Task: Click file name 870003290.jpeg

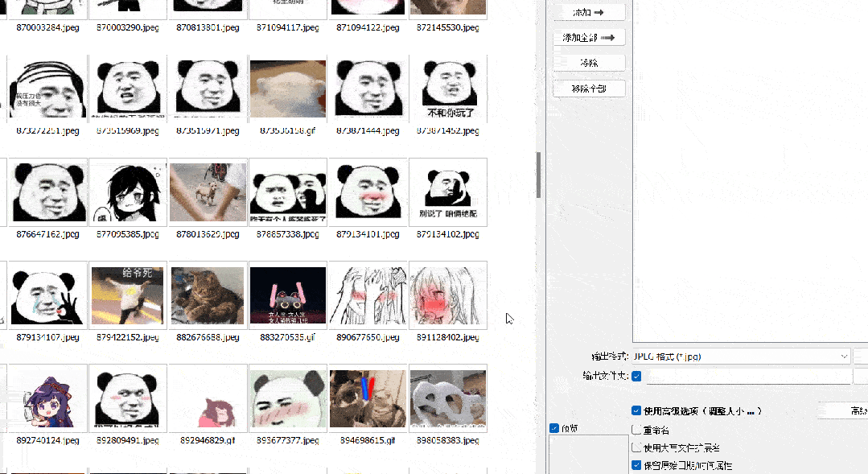Action: pos(128,27)
